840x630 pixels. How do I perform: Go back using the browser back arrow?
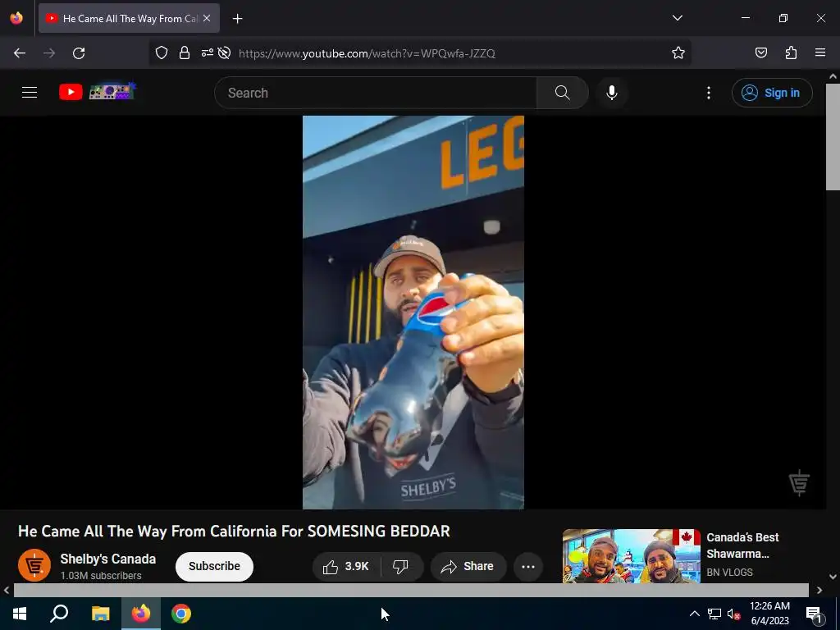coord(20,53)
